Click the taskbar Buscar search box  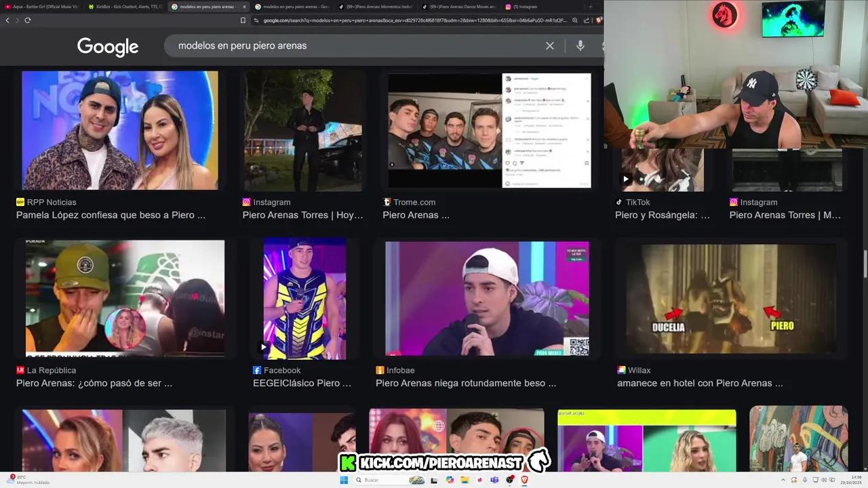pos(390,480)
